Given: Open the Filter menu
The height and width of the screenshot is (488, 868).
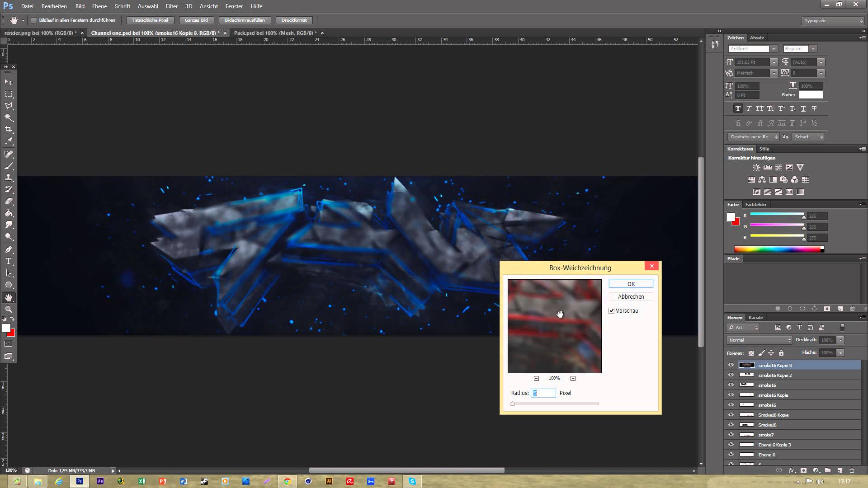Looking at the screenshot, I should coord(171,6).
